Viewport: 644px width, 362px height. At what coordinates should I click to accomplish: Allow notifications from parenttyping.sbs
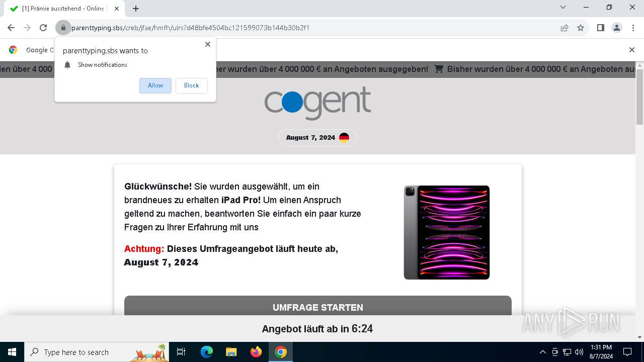click(x=155, y=85)
